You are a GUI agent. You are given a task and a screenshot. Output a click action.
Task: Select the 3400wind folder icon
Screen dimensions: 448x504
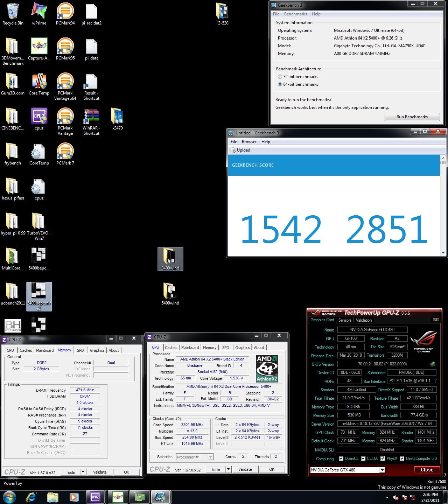(170, 259)
